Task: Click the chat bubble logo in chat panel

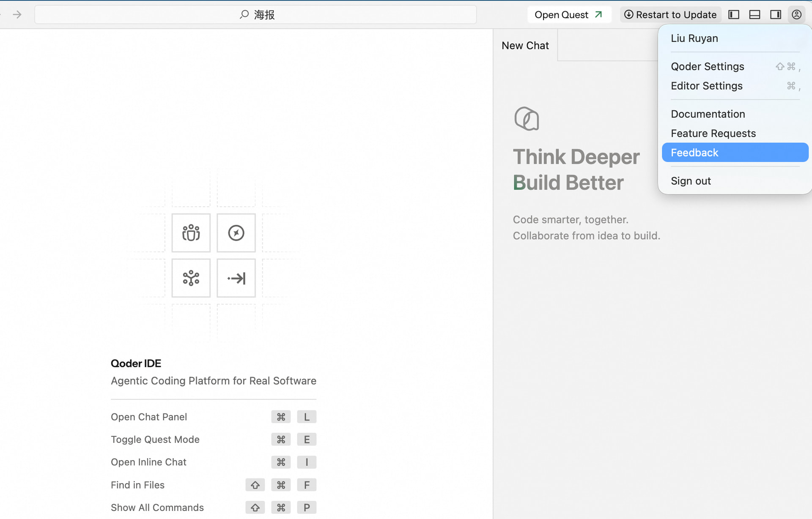Action: [527, 119]
